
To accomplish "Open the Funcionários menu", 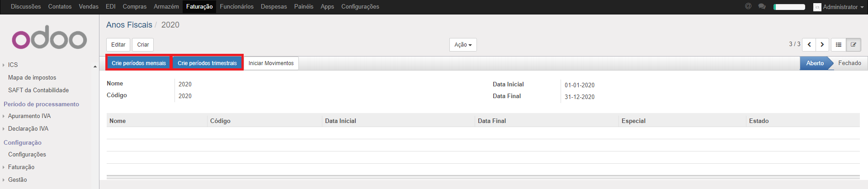I will [x=236, y=7].
